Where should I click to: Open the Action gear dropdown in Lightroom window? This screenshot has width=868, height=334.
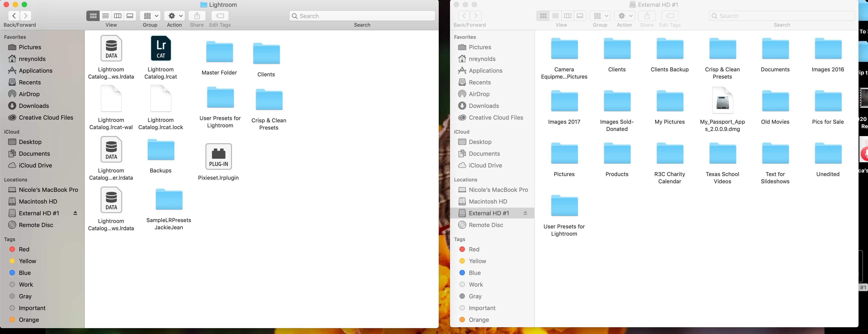(x=175, y=16)
